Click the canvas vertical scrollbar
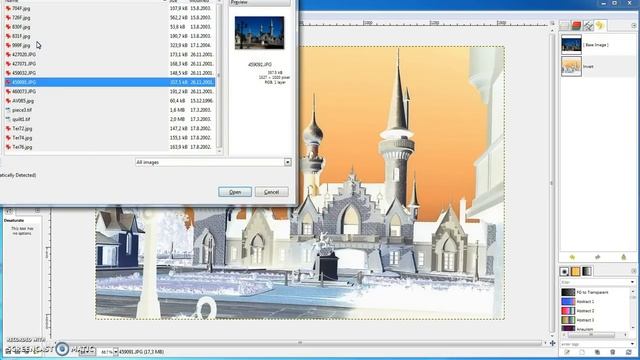Screen dimensions: 640x360 552,182
